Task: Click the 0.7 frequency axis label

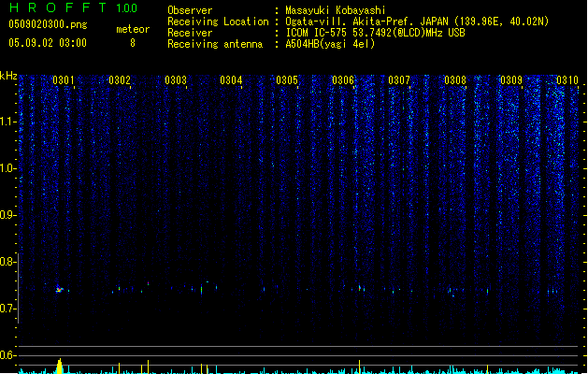Action: tap(7, 309)
